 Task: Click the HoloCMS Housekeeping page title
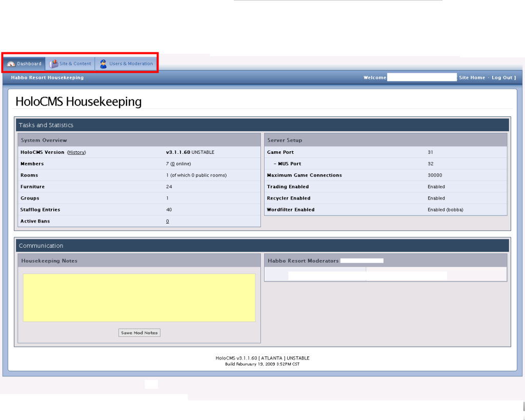[x=78, y=102]
